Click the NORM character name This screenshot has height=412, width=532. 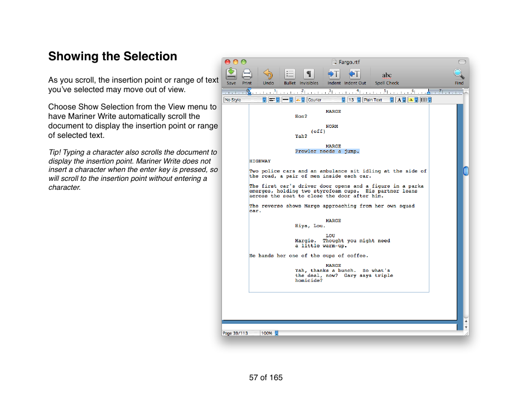pos(332,126)
